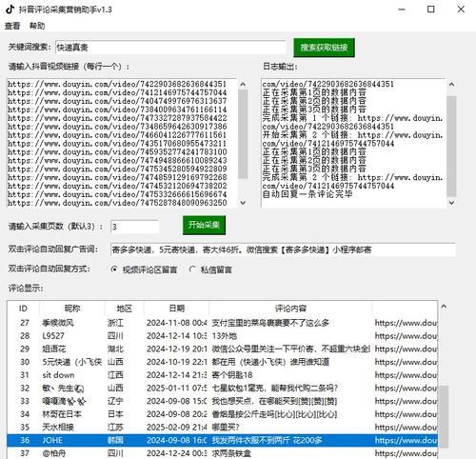
Task: Click the comment table scroll up arrow
Action: 444,307
